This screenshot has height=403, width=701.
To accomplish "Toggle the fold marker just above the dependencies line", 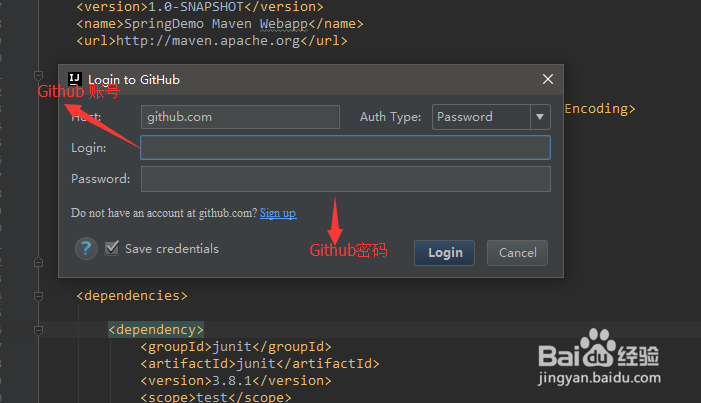I will 38,262.
